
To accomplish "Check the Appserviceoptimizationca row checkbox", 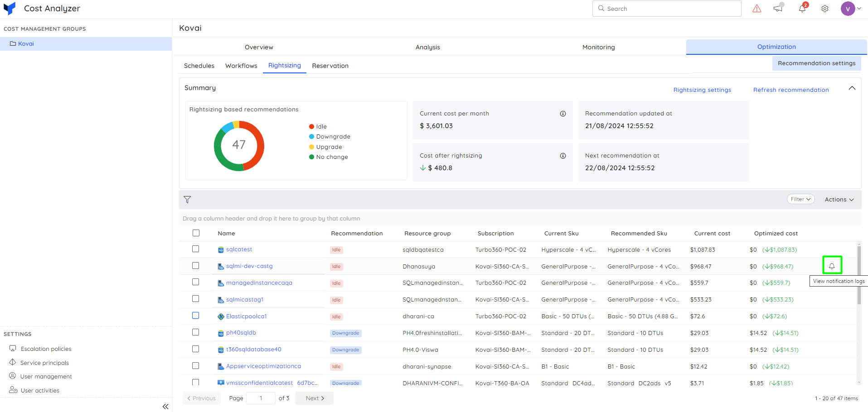I will (195, 365).
